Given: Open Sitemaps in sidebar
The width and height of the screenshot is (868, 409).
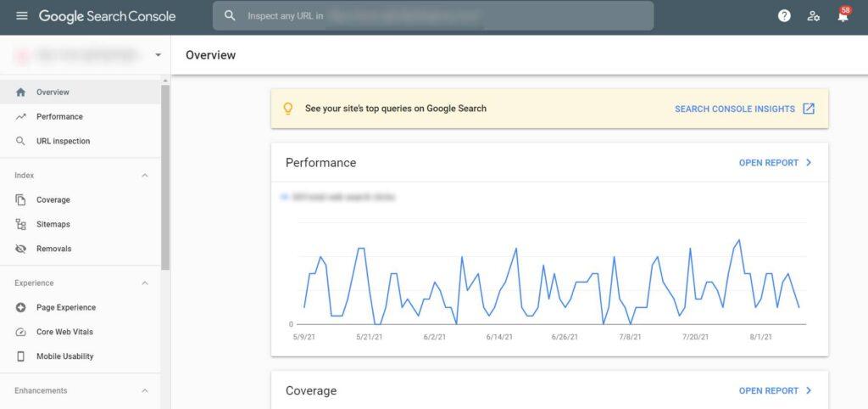Looking at the screenshot, I should (x=81, y=225).
